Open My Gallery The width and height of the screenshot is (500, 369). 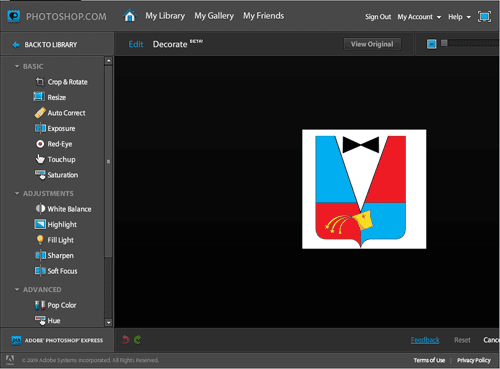coord(214,16)
